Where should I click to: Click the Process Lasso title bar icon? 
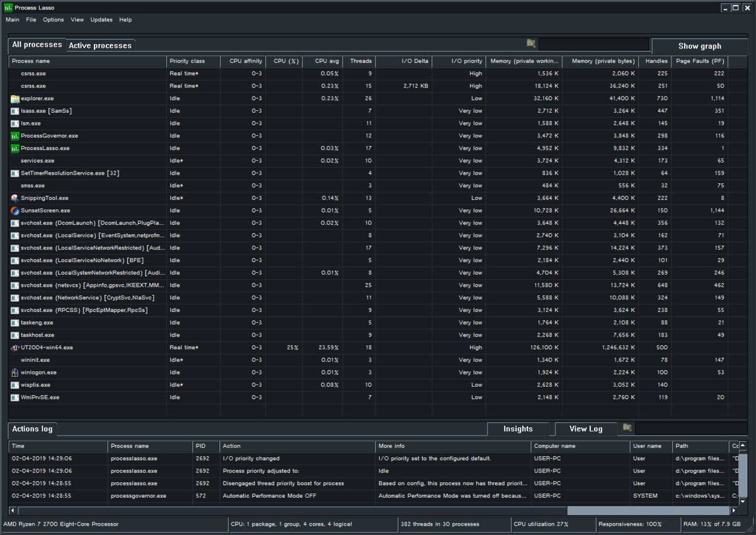(8, 8)
